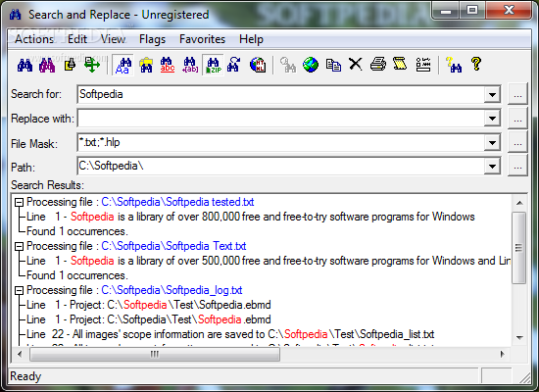
Task: Click the green arrows file operations icon
Action: (92, 65)
